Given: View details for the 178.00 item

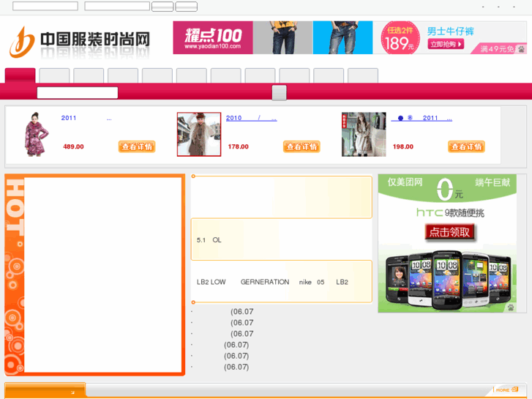Looking at the screenshot, I should pos(301,146).
